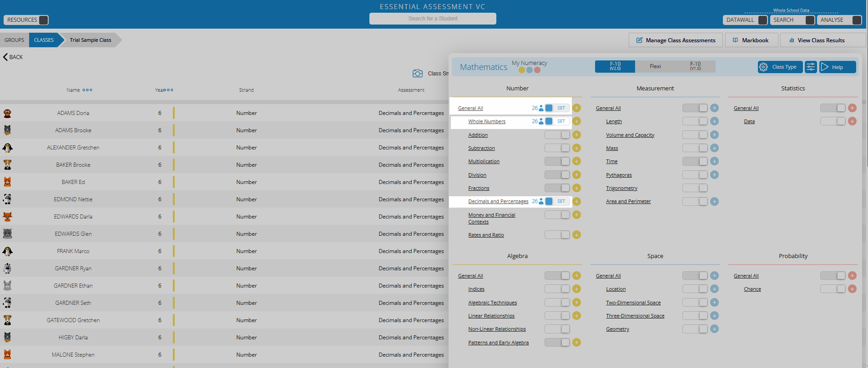
Task: Click the yellow My Numeracy dot
Action: click(522, 70)
